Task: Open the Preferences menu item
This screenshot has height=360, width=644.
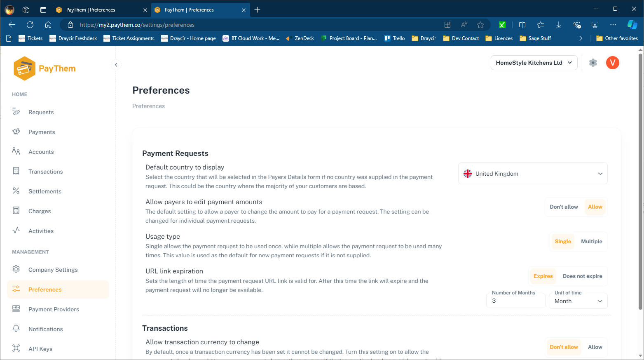Action: coord(58,289)
